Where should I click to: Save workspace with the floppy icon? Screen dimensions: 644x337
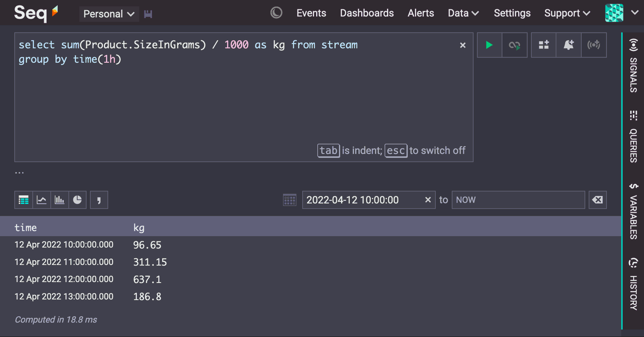pos(148,14)
